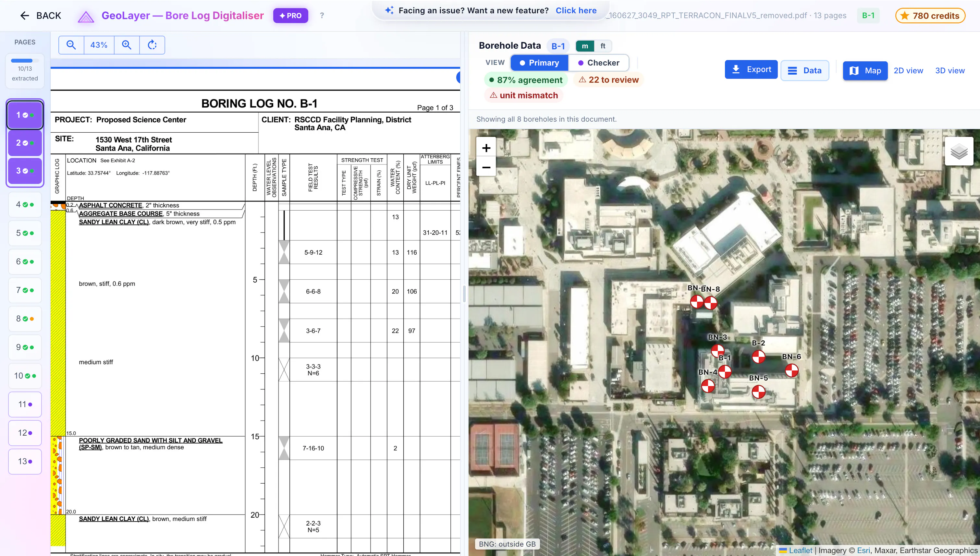Open the Data table view
Screen dimensions: 980x556
[805, 71]
